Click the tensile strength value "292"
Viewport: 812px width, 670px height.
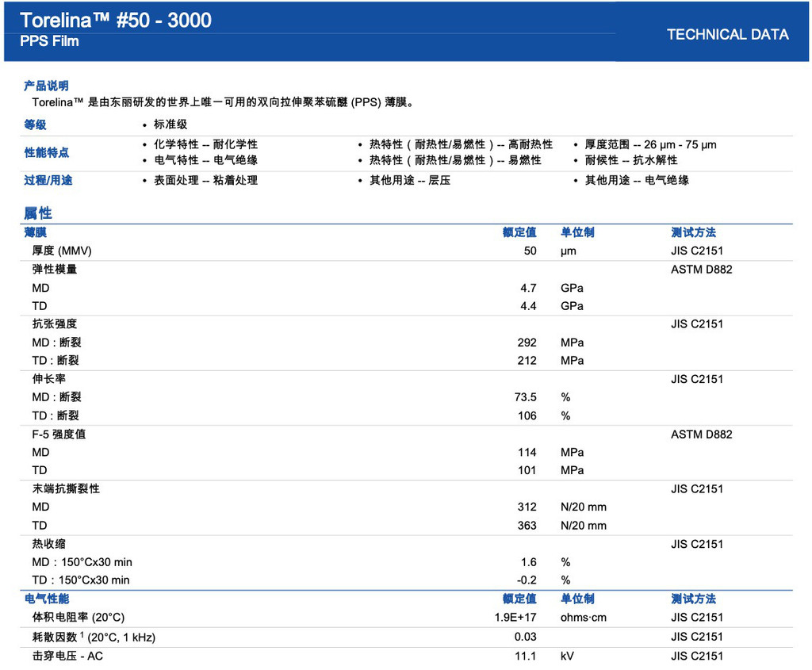coord(527,343)
